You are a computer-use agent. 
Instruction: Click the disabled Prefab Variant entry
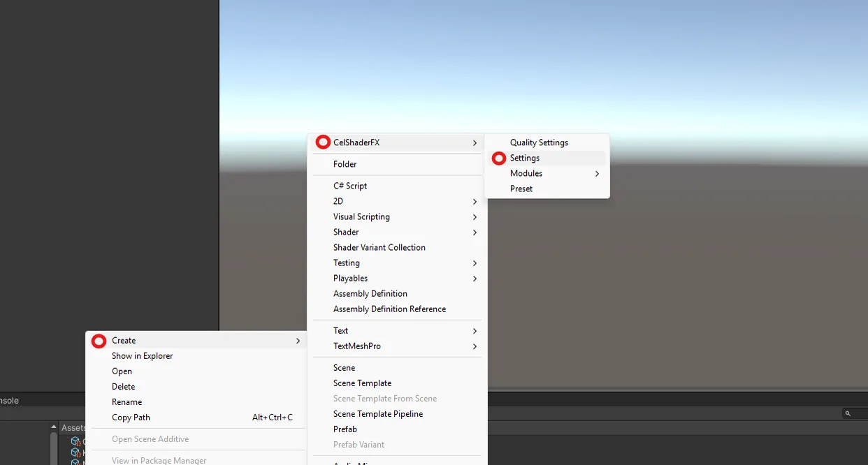tap(396, 444)
